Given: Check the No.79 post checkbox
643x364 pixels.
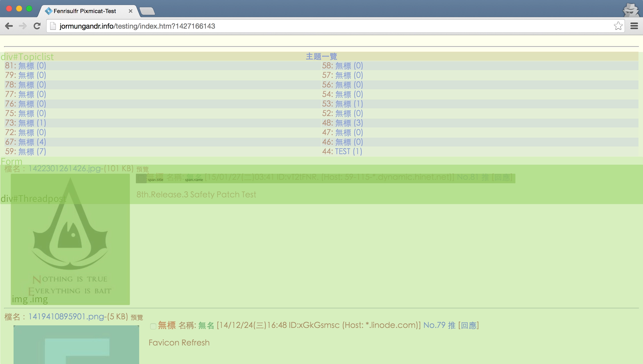Looking at the screenshot, I should coord(153,326).
